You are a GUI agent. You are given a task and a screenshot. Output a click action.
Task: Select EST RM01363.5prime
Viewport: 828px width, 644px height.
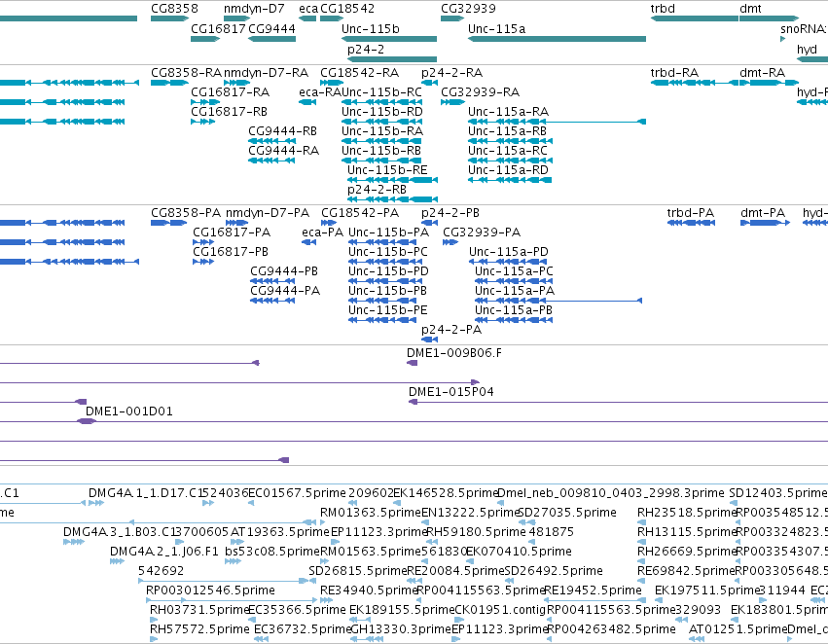pyautogui.click(x=324, y=522)
